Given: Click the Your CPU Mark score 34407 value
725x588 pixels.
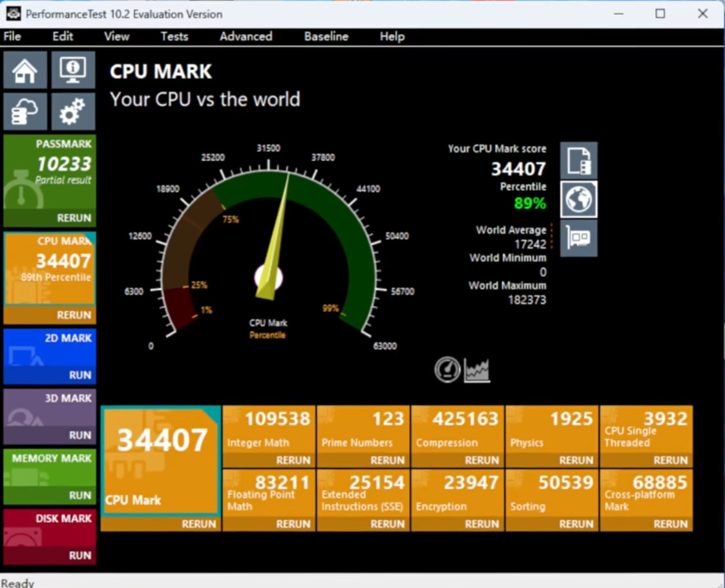Looking at the screenshot, I should [518, 169].
